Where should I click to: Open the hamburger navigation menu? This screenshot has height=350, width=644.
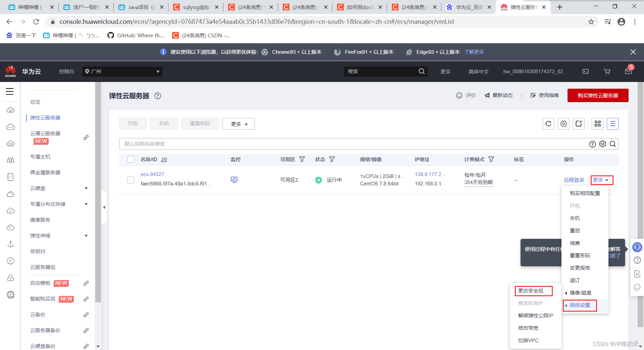[x=10, y=91]
